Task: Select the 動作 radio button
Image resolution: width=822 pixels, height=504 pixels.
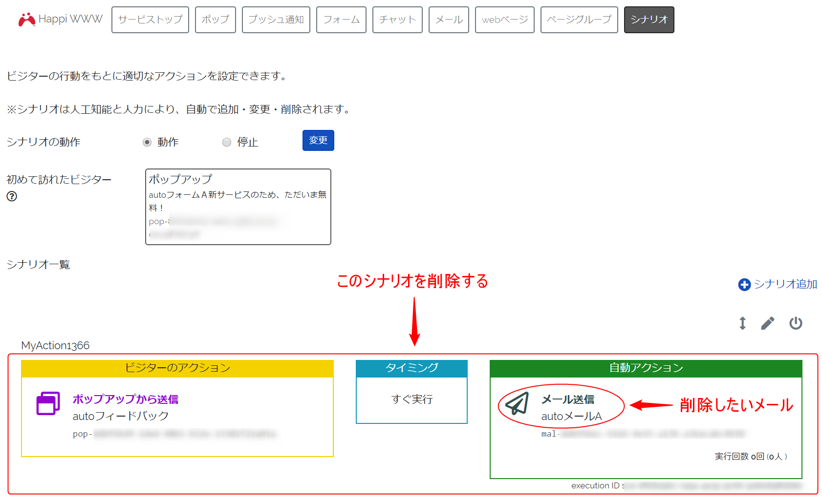Action: [147, 142]
